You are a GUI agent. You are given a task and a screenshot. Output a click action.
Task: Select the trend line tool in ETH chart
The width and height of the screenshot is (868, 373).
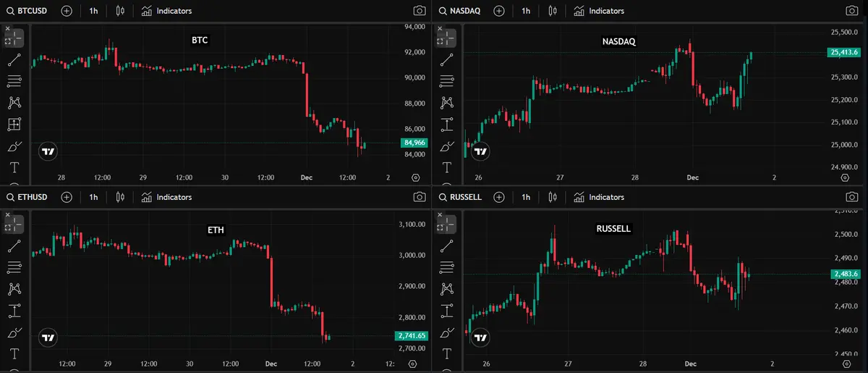click(x=14, y=246)
